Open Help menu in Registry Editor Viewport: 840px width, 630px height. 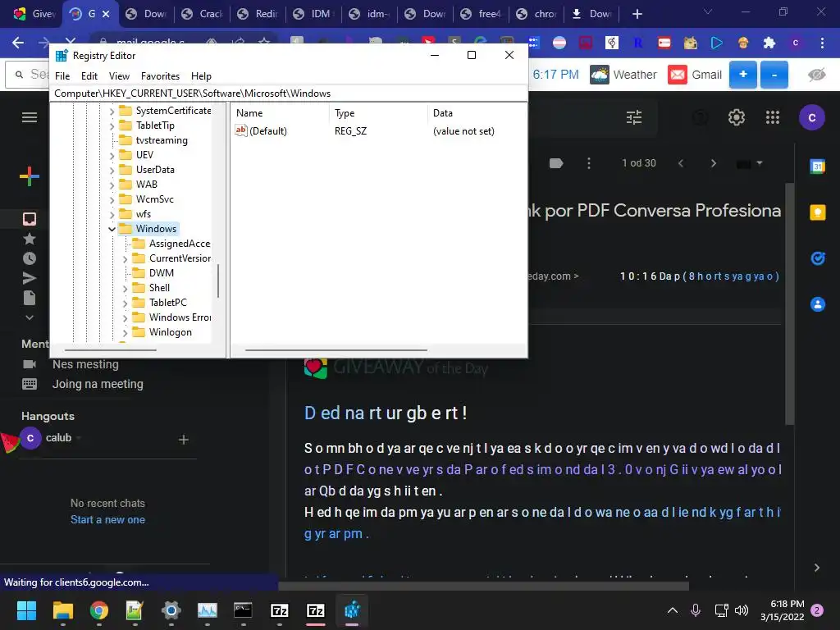pos(201,76)
